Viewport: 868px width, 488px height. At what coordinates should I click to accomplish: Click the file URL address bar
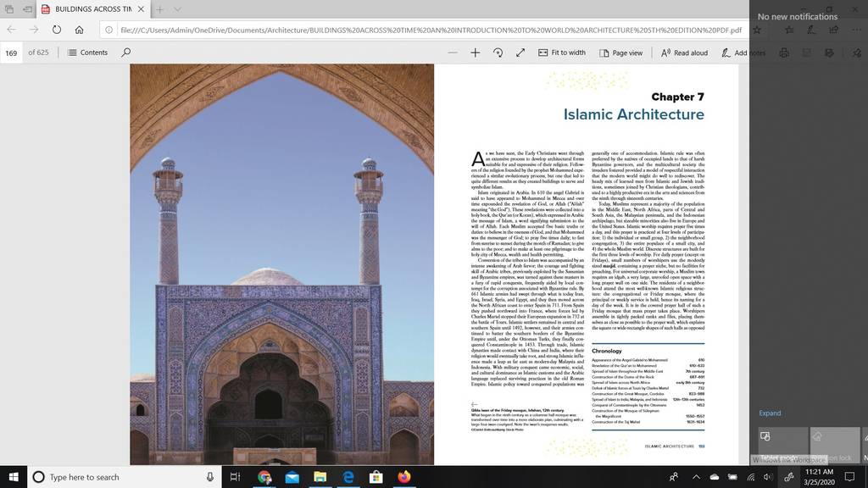pyautogui.click(x=431, y=30)
